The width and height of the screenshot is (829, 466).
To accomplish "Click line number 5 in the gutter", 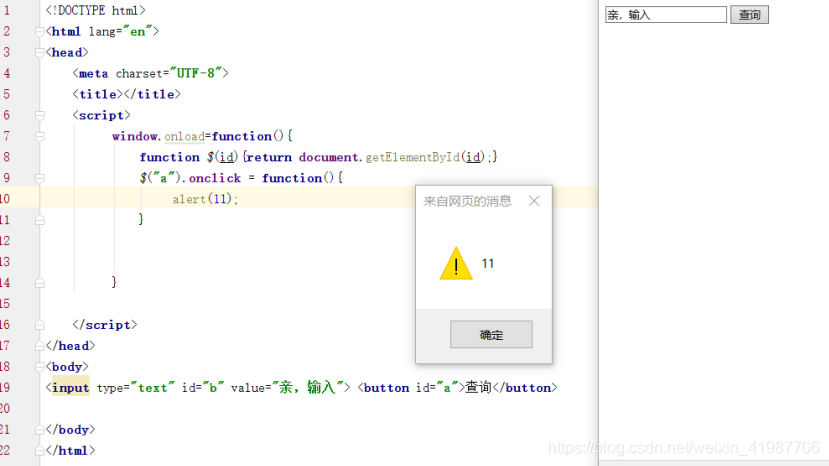I will click(6, 94).
